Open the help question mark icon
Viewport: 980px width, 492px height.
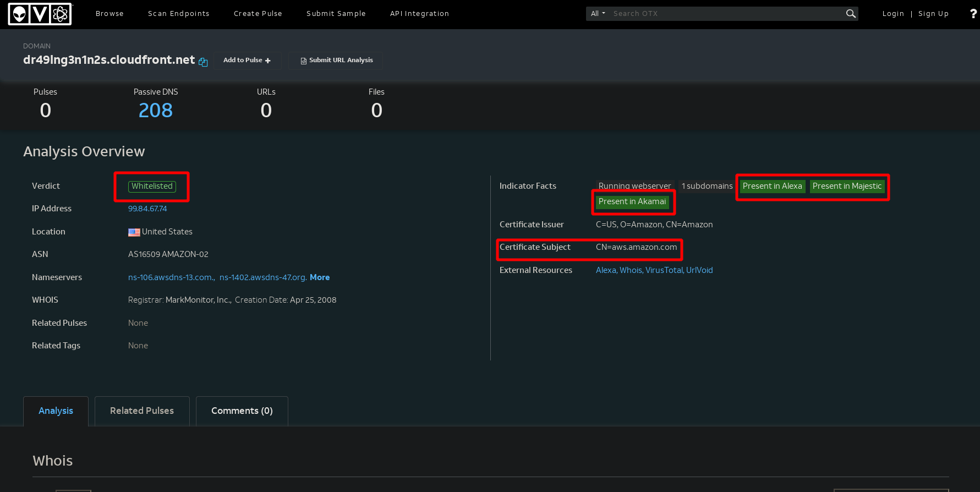point(973,14)
